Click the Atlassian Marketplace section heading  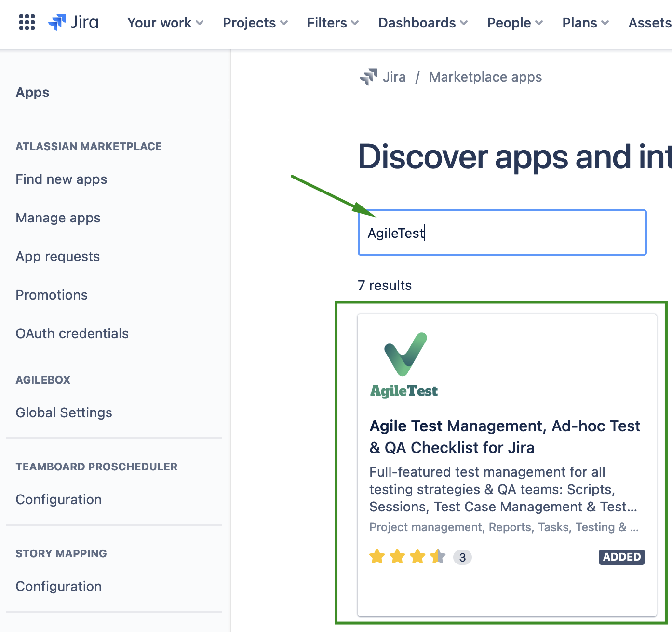coord(89,146)
